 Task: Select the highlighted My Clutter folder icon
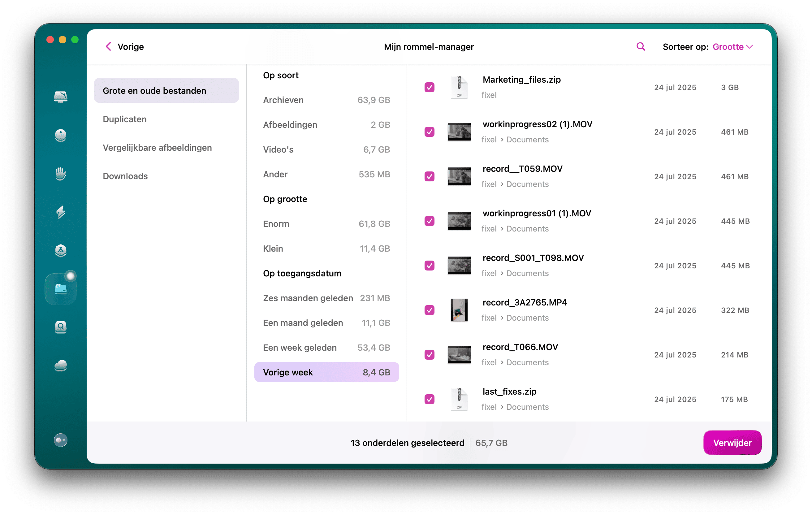pyautogui.click(x=61, y=288)
